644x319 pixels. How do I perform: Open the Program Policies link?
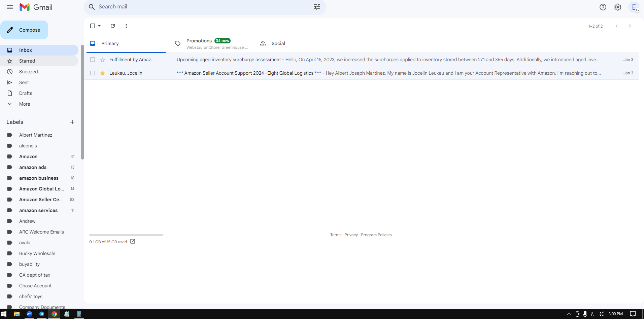(376, 235)
